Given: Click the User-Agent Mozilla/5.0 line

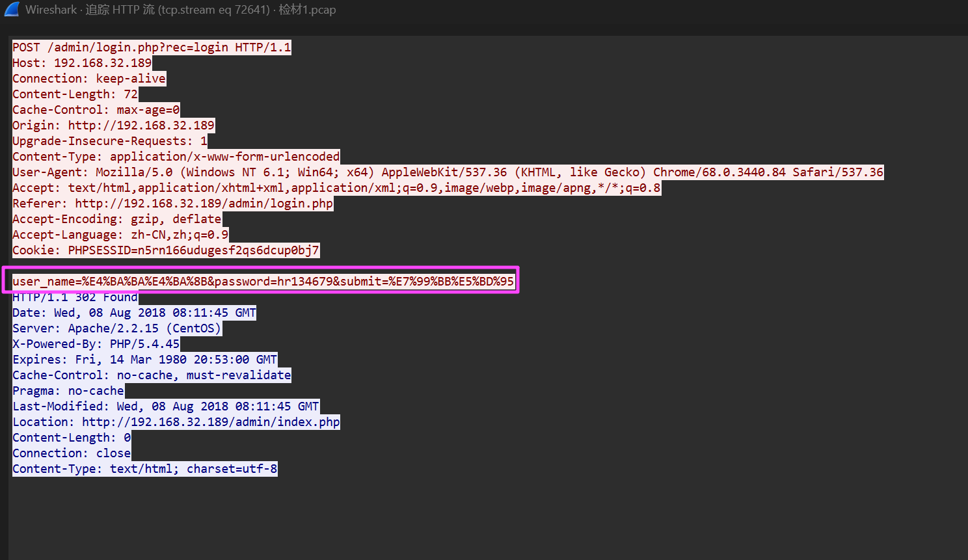Looking at the screenshot, I should click(x=448, y=172).
